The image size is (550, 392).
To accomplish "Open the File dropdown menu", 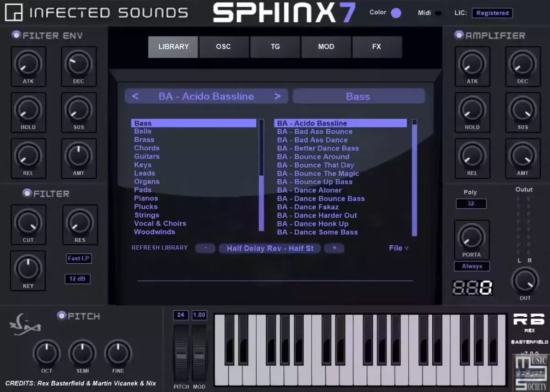I will pyautogui.click(x=398, y=248).
